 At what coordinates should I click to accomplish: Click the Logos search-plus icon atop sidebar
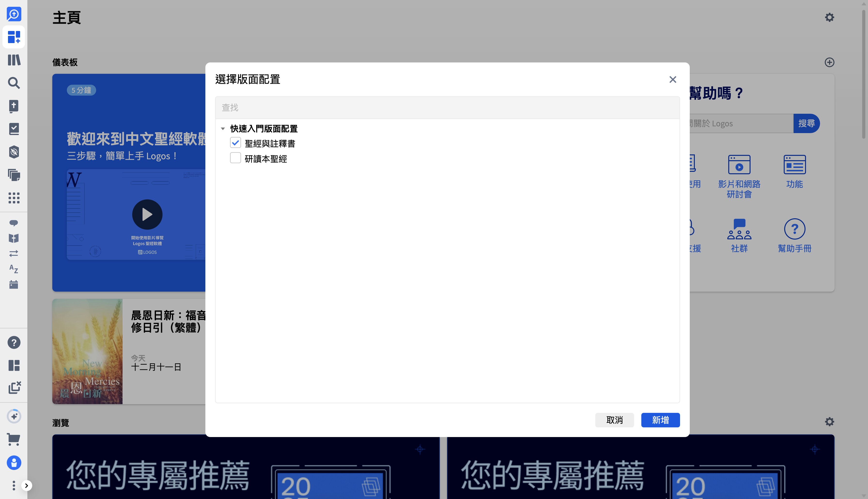(x=14, y=14)
